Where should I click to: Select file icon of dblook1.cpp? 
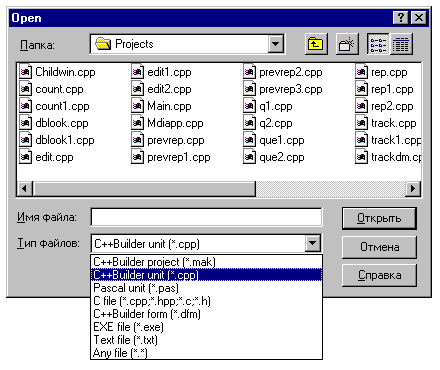coord(26,140)
